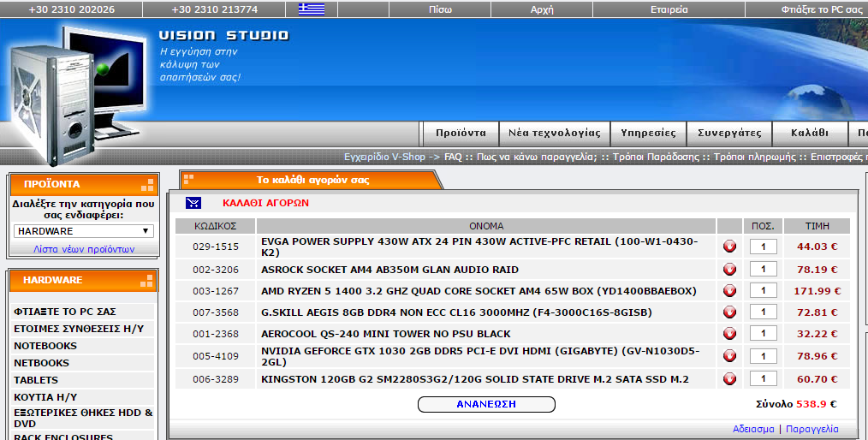The width and height of the screenshot is (868, 440).
Task: Click the ΑΝΑΝΕΩΣΗ refresh button
Action: pos(486,404)
